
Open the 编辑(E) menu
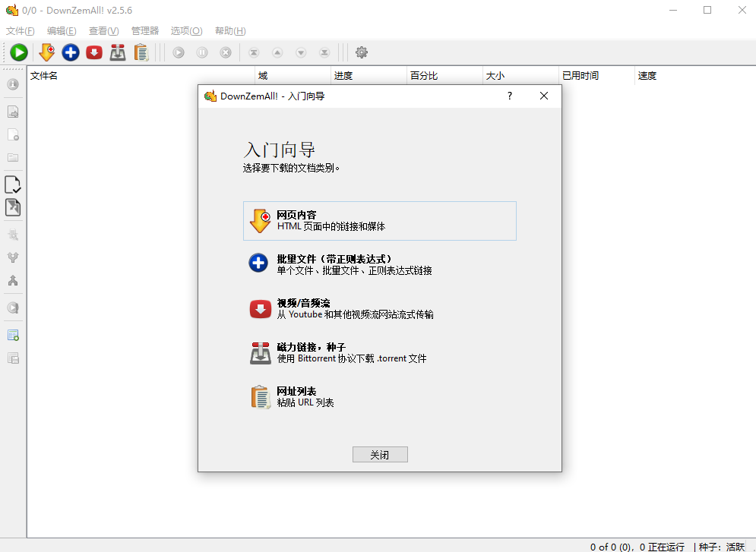[62, 31]
